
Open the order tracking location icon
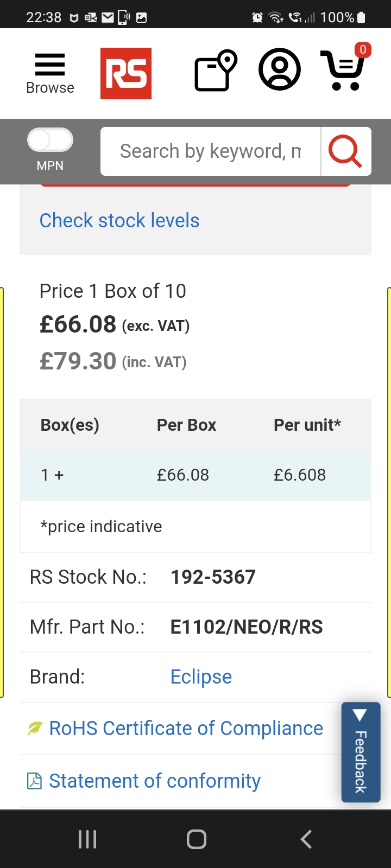coord(216,71)
